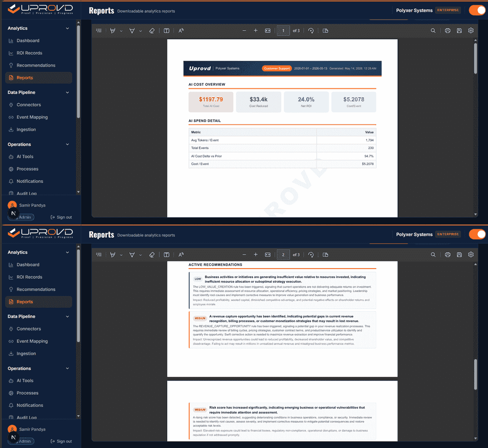Screen dimensions: 488x448
Task: Open table of contents in upper PDF toolbar
Action: pos(98,31)
